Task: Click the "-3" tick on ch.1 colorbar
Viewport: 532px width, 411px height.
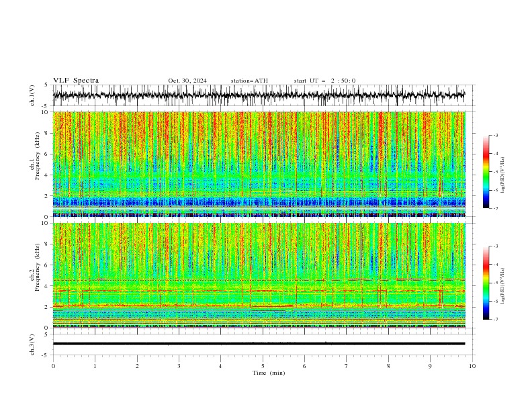Action: pyautogui.click(x=496, y=135)
